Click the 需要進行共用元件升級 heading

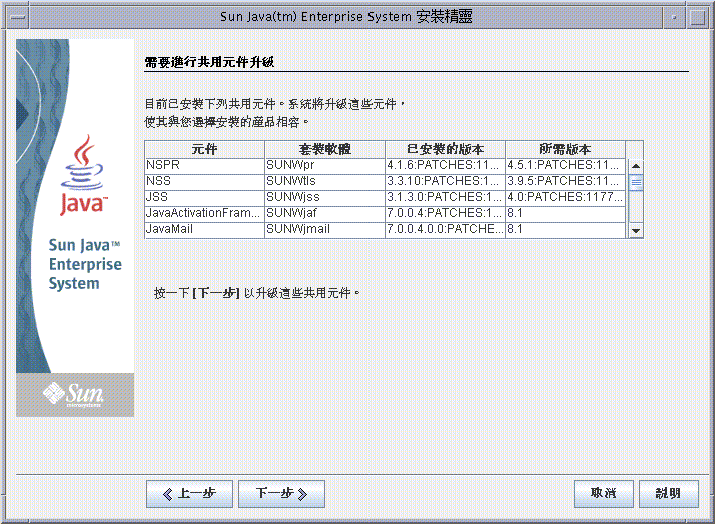coord(209,62)
